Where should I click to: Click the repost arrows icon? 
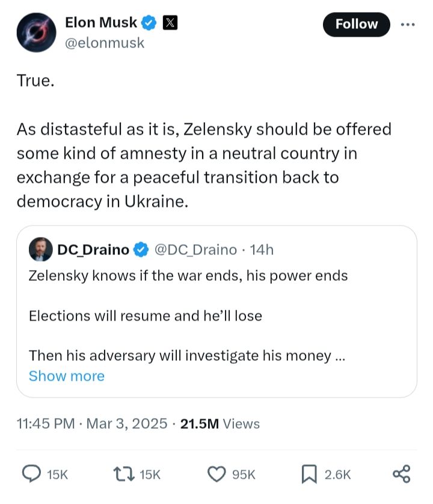point(125,475)
